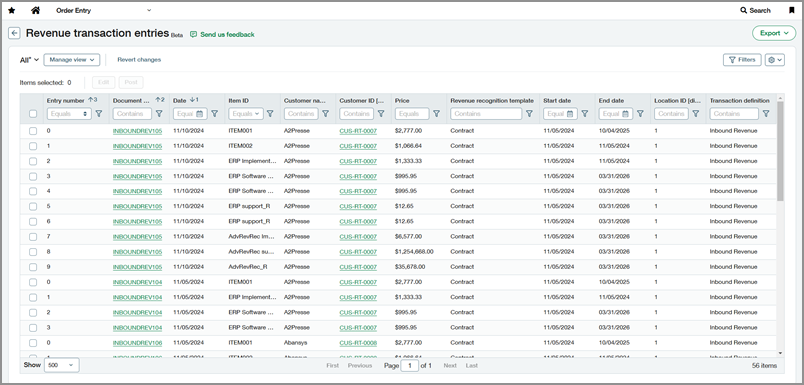This screenshot has height=385, width=804.
Task: Sort by End date column header
Action: (x=610, y=100)
